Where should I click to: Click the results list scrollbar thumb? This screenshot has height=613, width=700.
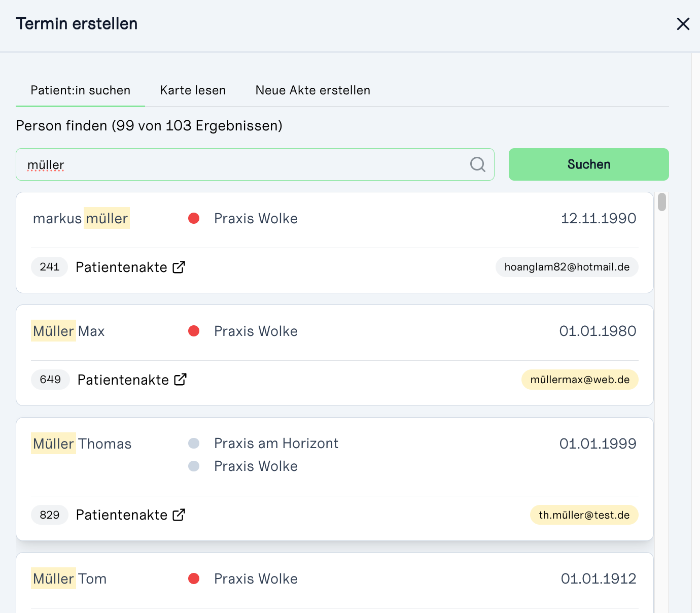coord(662,201)
